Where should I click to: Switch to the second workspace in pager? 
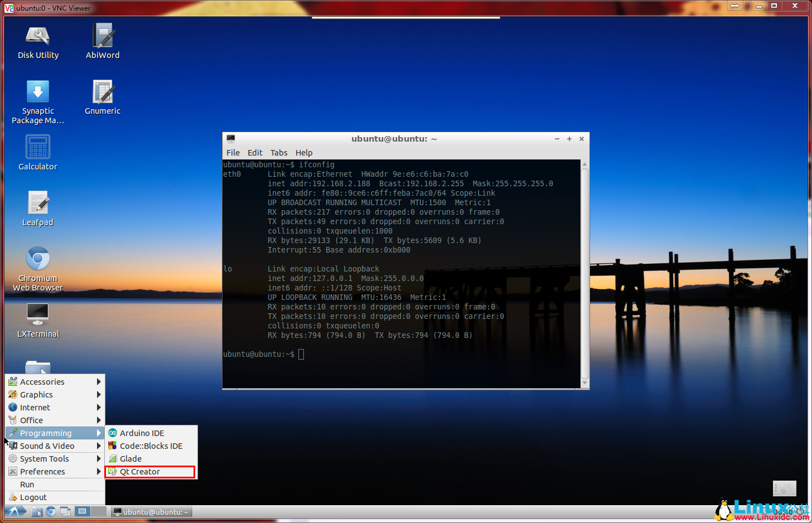(x=99, y=511)
